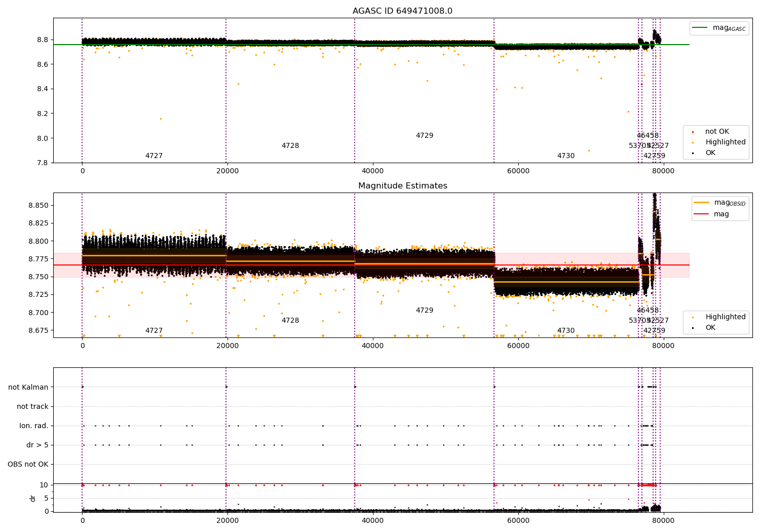Click y-axis tick 8.8 in top plot
This screenshot has width=760, height=532.
[43, 40]
